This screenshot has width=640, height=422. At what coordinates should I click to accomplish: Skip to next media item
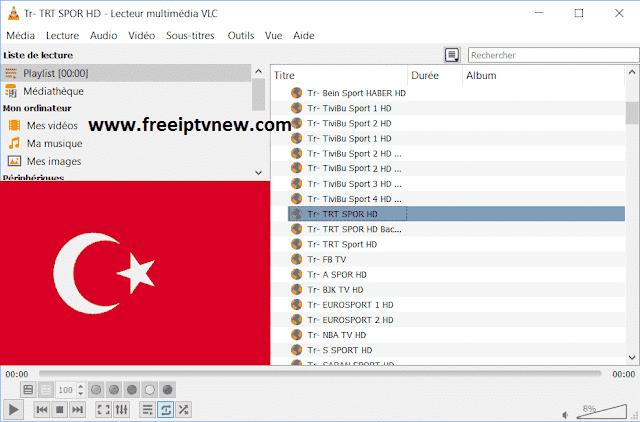[x=78, y=409]
